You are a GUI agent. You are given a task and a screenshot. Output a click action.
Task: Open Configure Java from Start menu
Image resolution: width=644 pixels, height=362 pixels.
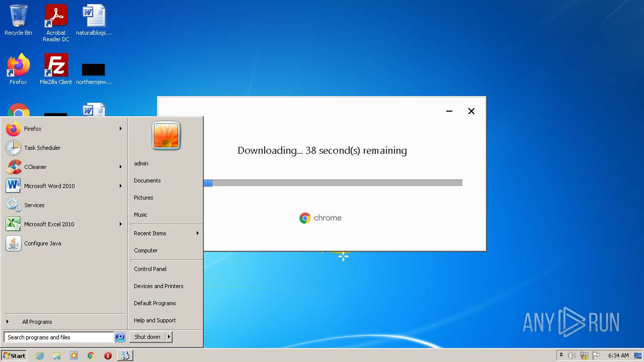64,243
